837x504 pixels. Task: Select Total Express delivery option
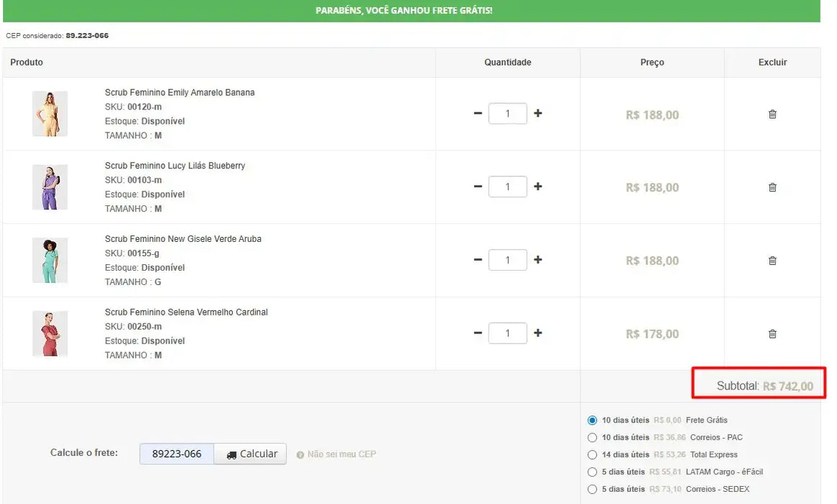[591, 454]
